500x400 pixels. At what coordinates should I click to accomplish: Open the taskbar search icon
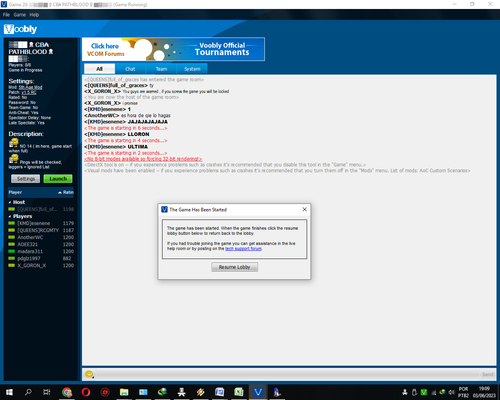[x=28, y=392]
